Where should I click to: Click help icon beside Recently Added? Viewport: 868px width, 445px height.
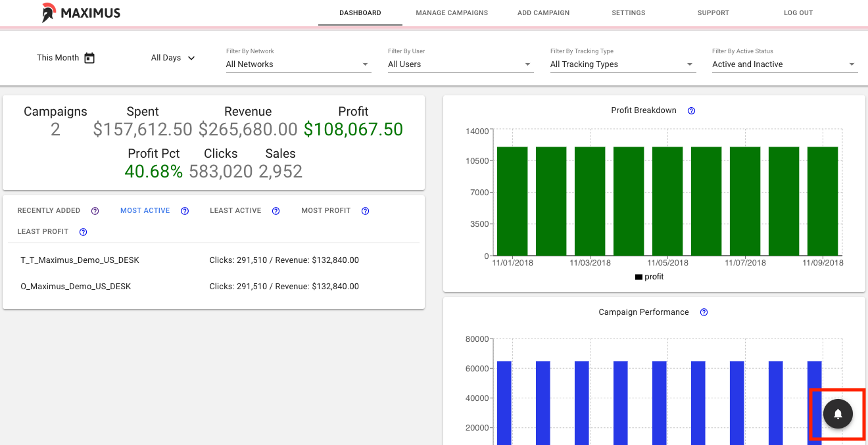point(95,211)
